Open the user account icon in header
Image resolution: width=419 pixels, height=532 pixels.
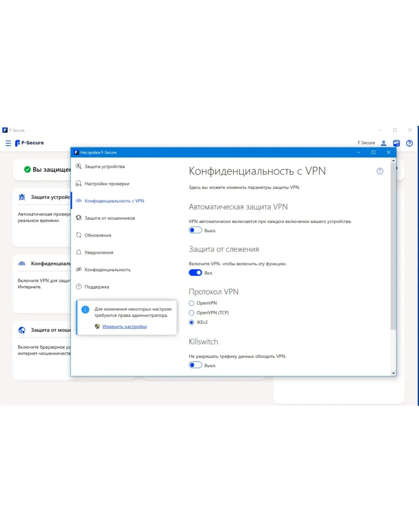tap(384, 143)
